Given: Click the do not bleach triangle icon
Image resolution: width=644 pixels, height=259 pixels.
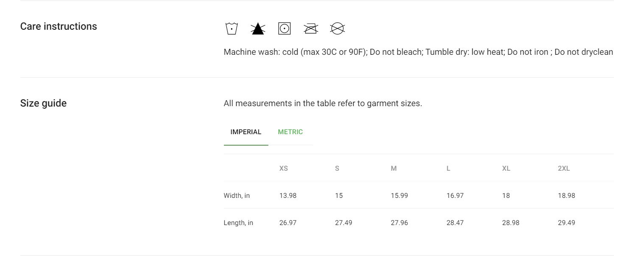Looking at the screenshot, I should 258,28.
